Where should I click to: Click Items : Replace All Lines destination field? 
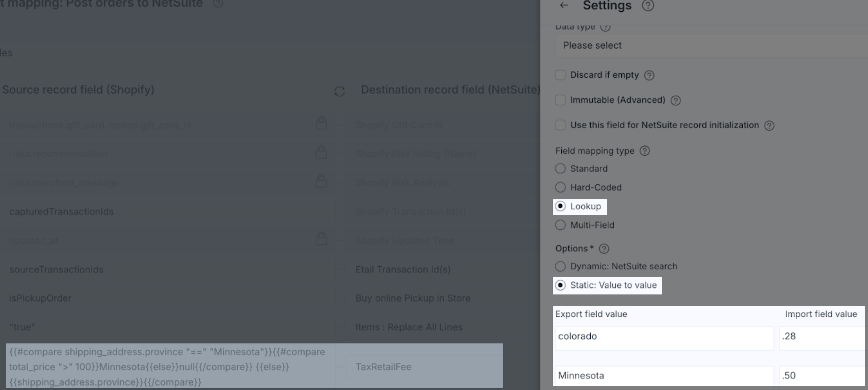coord(443,327)
